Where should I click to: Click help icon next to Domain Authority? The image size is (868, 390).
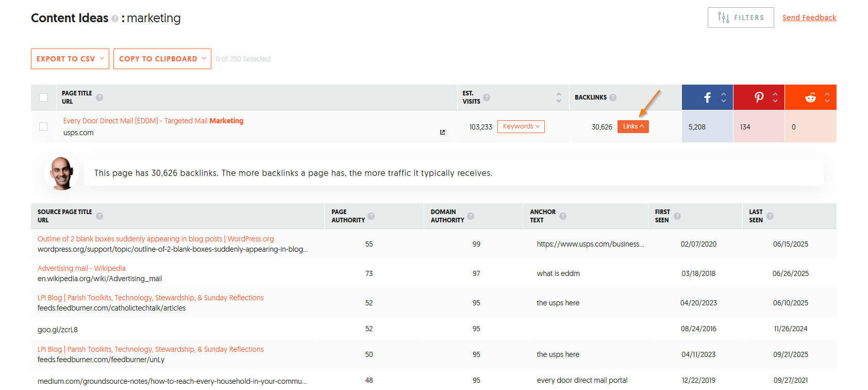[471, 216]
